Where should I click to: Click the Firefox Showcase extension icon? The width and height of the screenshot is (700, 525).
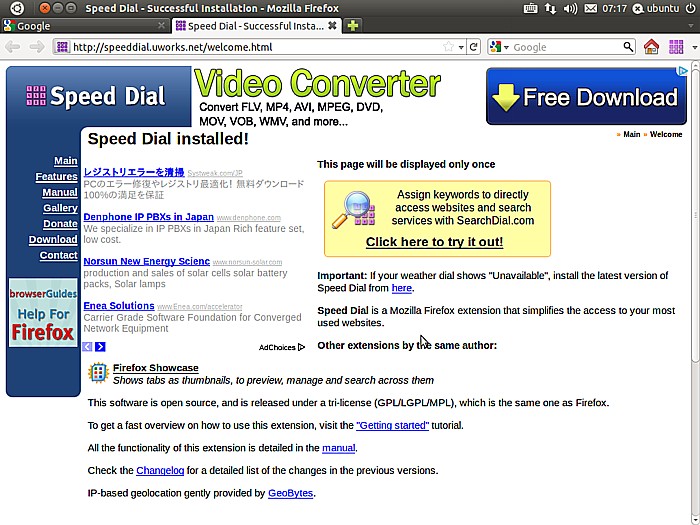tap(98, 373)
